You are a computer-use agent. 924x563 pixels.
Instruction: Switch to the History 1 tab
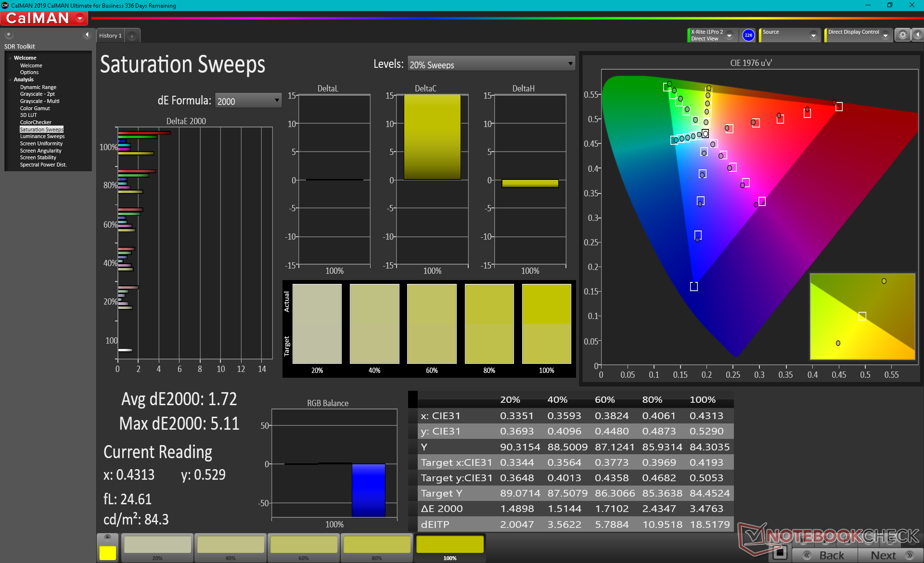[x=110, y=36]
